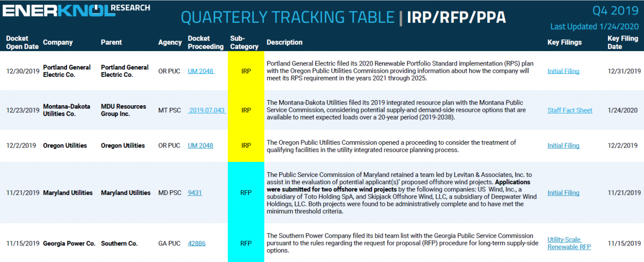Open Initial Filing for Portland General Electric
The width and height of the screenshot is (644, 262).
point(563,71)
